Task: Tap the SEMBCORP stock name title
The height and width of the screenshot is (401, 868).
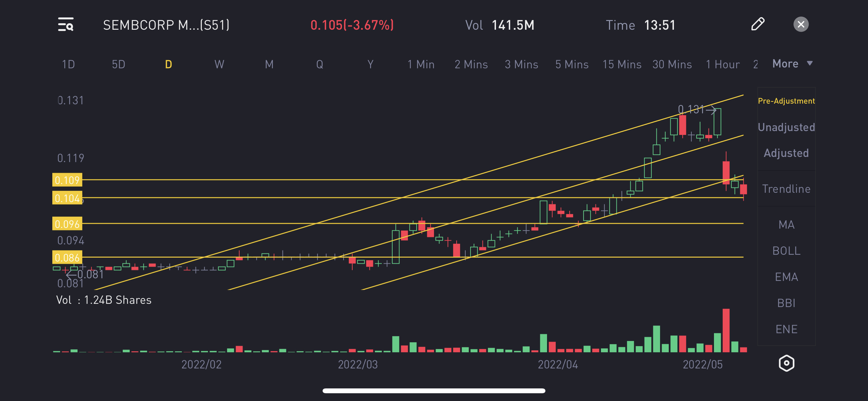Action: pos(166,25)
